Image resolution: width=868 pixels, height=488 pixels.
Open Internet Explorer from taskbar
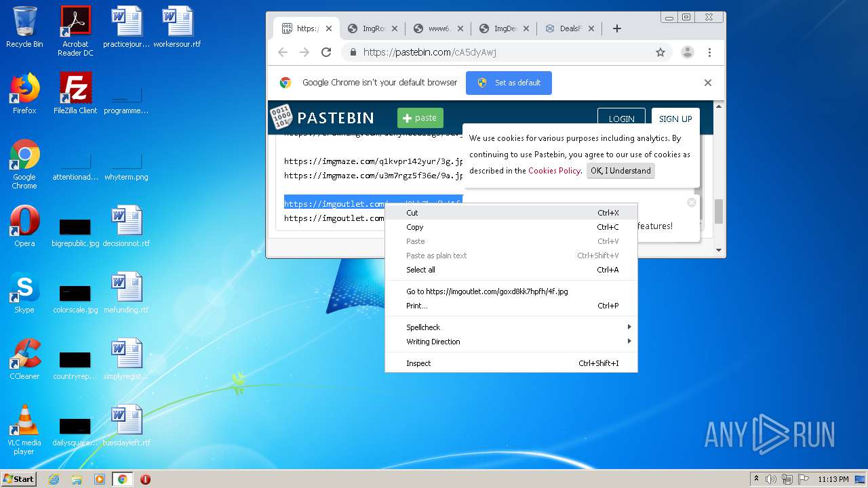pos(54,479)
